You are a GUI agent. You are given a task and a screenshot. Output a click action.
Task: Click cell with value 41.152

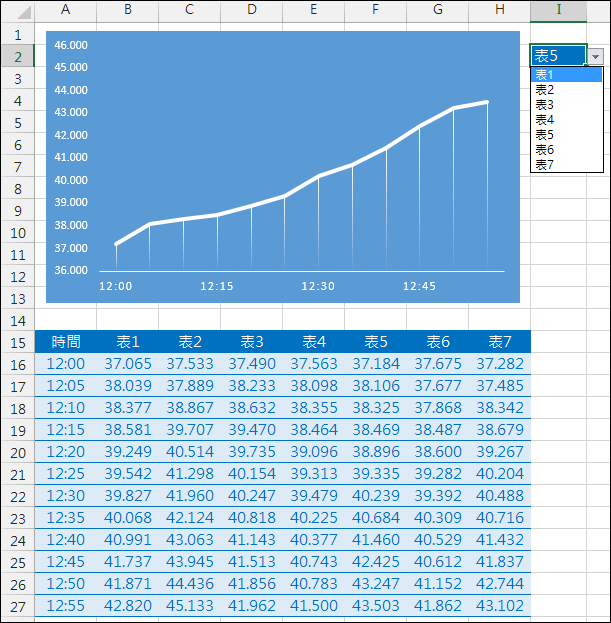[437, 584]
